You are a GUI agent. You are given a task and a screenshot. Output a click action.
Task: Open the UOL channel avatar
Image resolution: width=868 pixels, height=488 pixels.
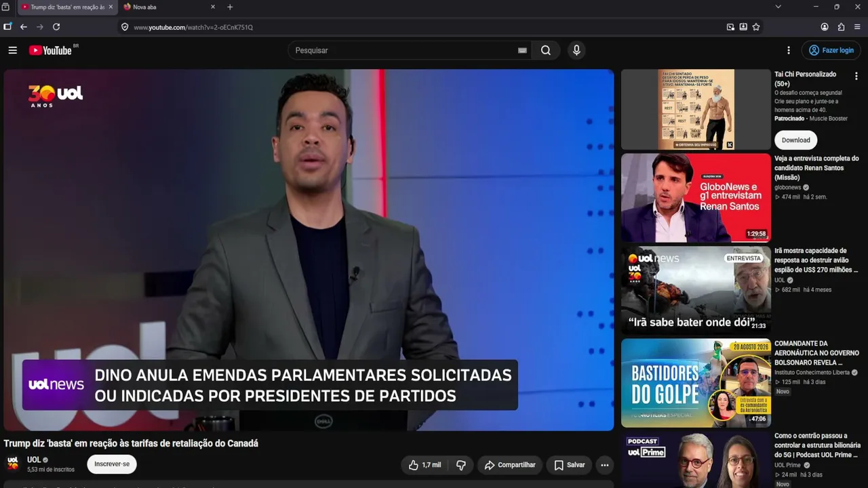pyautogui.click(x=13, y=464)
